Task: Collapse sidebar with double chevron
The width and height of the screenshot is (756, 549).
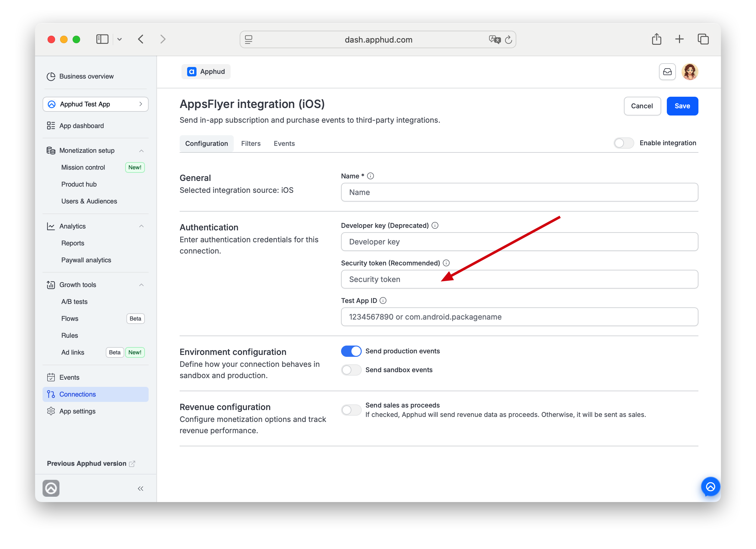Action: tap(141, 489)
